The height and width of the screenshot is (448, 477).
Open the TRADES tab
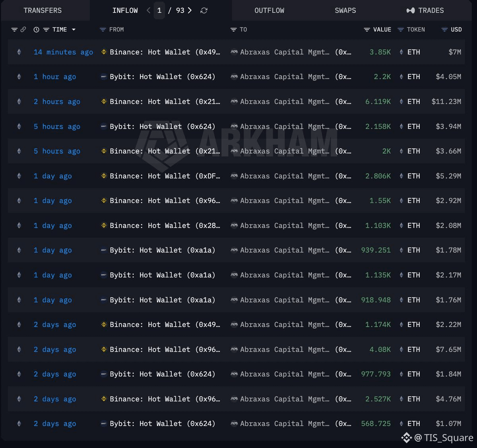coord(425,10)
